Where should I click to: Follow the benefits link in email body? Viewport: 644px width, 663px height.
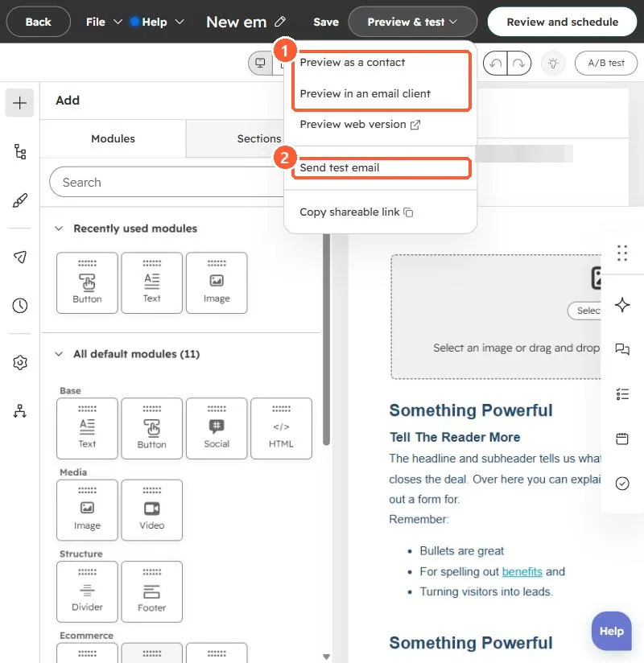pyautogui.click(x=522, y=571)
